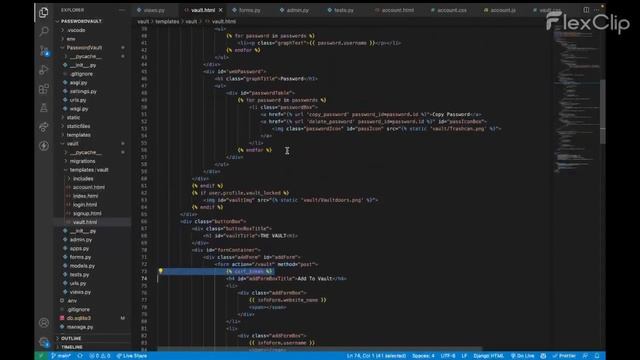The image size is (640, 360).
Task: Open settings.py in the explorer
Action: [83, 91]
